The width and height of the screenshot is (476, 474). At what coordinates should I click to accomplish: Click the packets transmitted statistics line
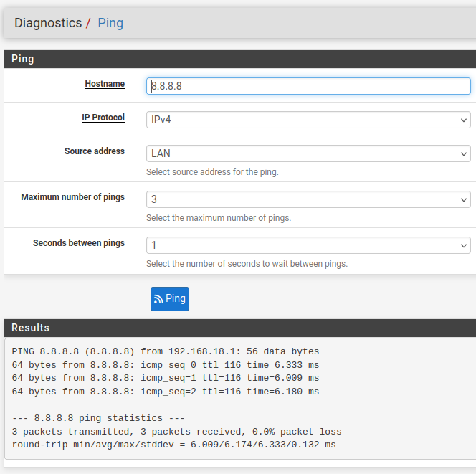point(176,432)
